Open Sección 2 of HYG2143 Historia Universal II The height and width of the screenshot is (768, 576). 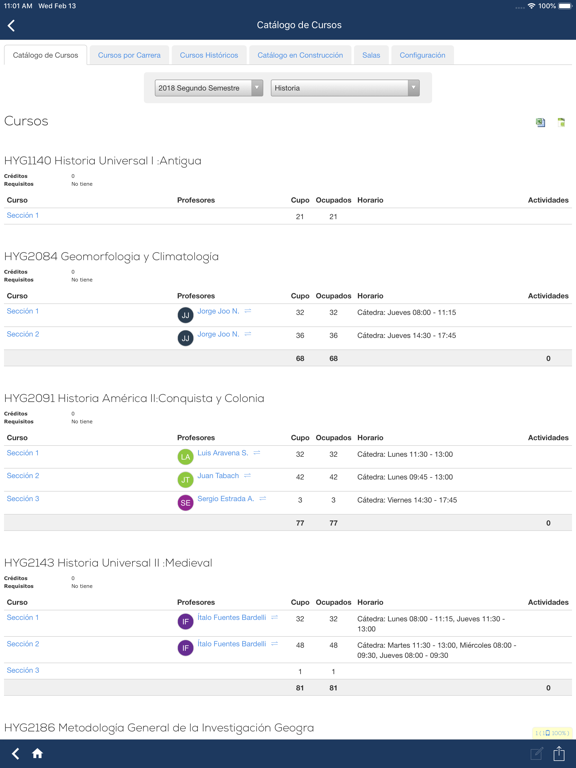click(x=23, y=644)
